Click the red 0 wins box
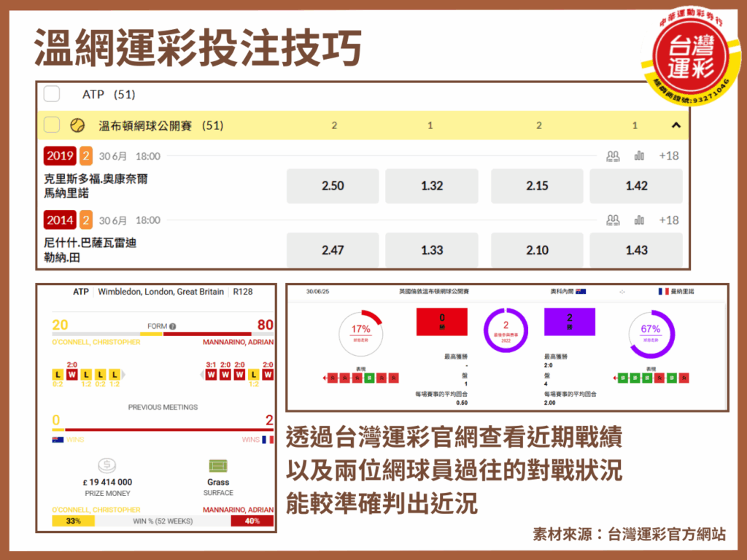The width and height of the screenshot is (747, 560). tap(441, 322)
